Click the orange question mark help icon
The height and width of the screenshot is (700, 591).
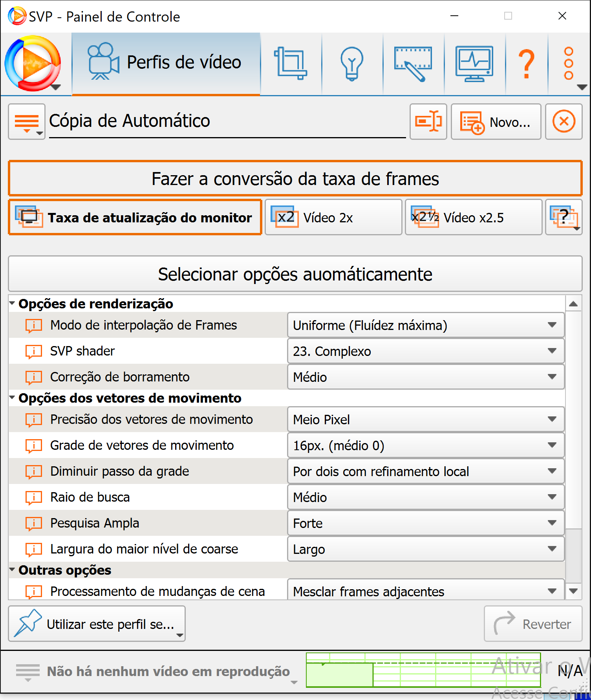pyautogui.click(x=527, y=64)
